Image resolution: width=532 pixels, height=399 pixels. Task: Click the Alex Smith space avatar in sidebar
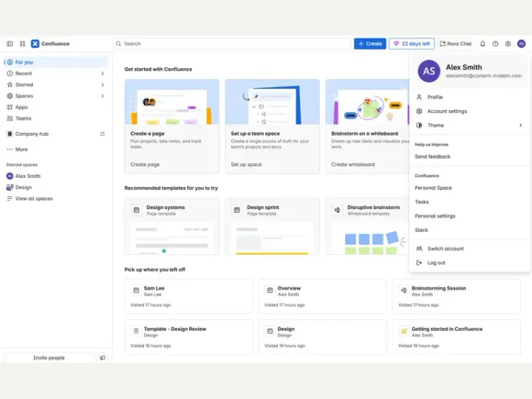pos(10,176)
